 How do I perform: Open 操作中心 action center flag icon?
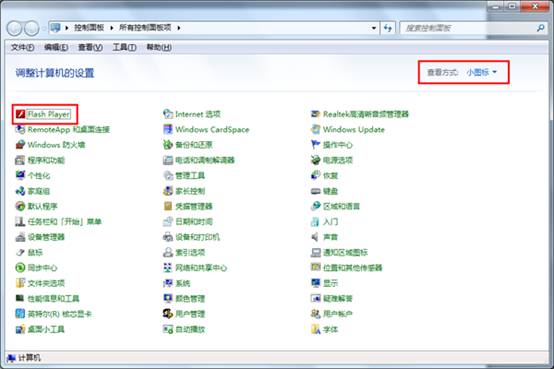click(x=315, y=145)
